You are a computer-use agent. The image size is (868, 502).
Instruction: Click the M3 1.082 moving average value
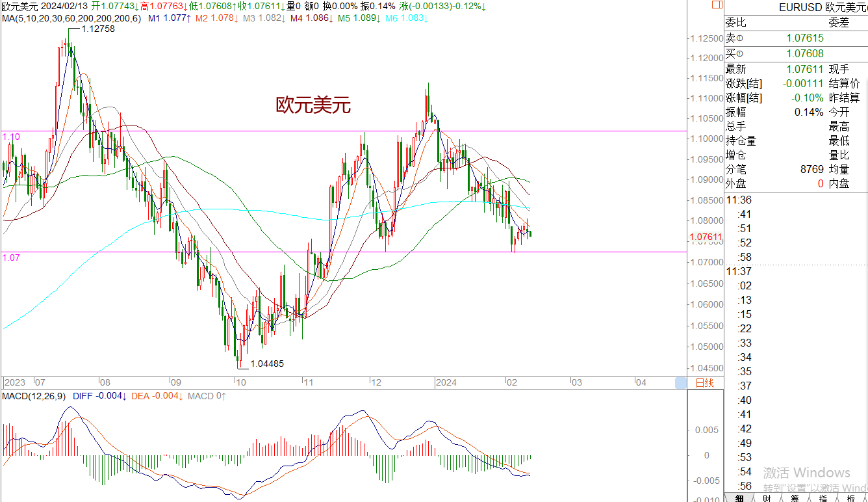[x=264, y=18]
